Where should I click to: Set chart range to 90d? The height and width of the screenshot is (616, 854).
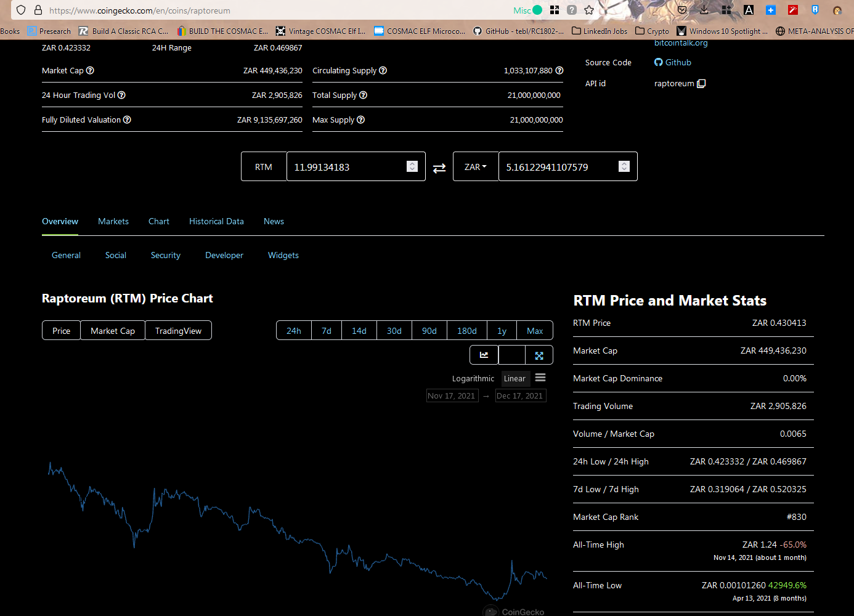pos(429,331)
